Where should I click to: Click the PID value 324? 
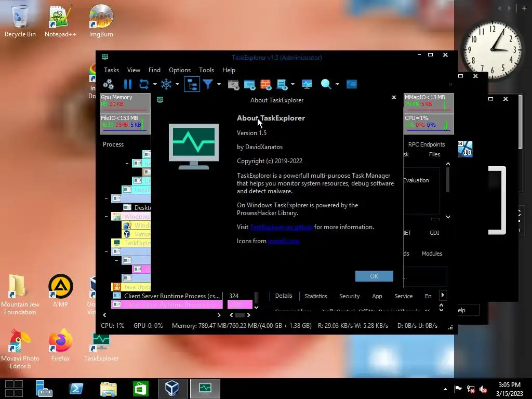[234, 296]
